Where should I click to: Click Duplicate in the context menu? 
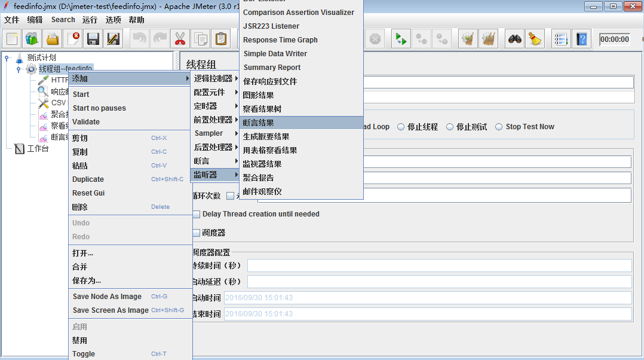tap(130, 179)
